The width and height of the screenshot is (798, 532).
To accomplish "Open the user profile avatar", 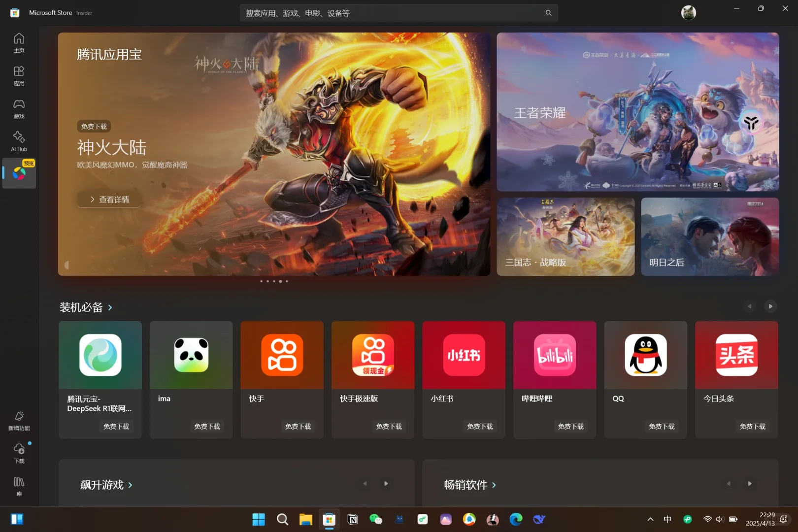I will click(x=688, y=13).
